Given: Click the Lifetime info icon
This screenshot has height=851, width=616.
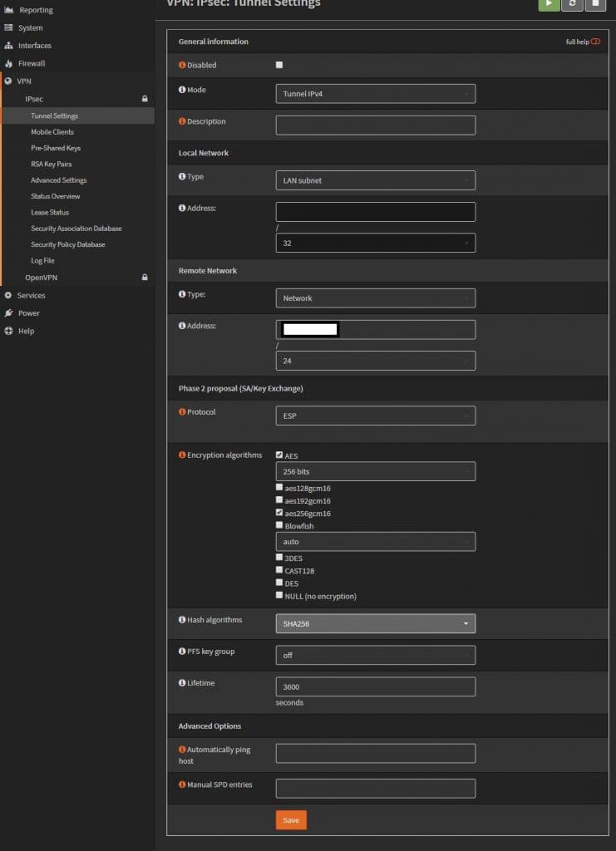Looking at the screenshot, I should coord(182,683).
